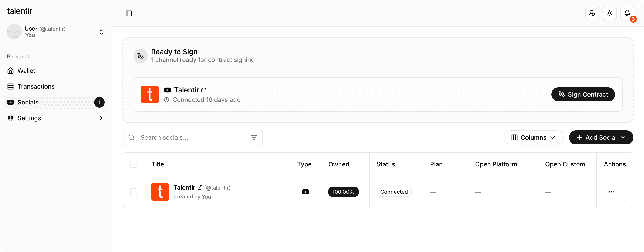Click the 100.00% owned badge

[343, 192]
